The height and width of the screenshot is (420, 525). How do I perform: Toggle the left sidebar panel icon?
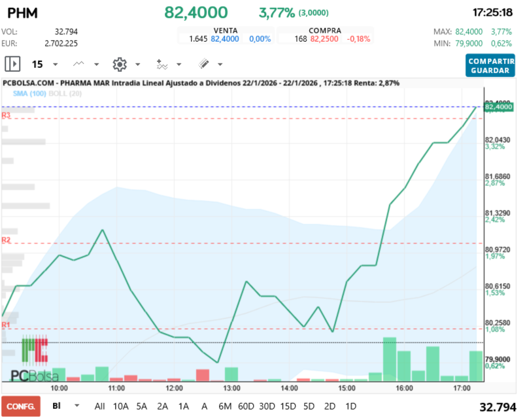[12, 64]
